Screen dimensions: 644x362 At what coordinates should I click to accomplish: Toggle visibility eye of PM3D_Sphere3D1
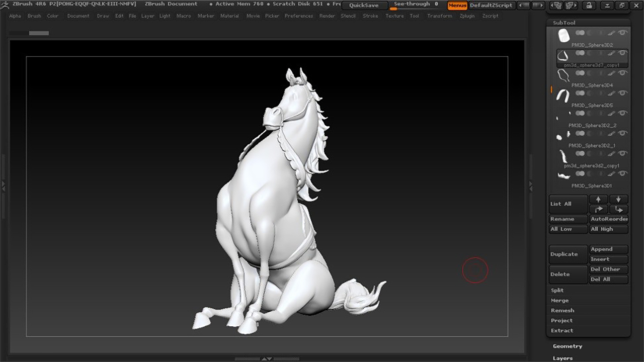coord(623,174)
